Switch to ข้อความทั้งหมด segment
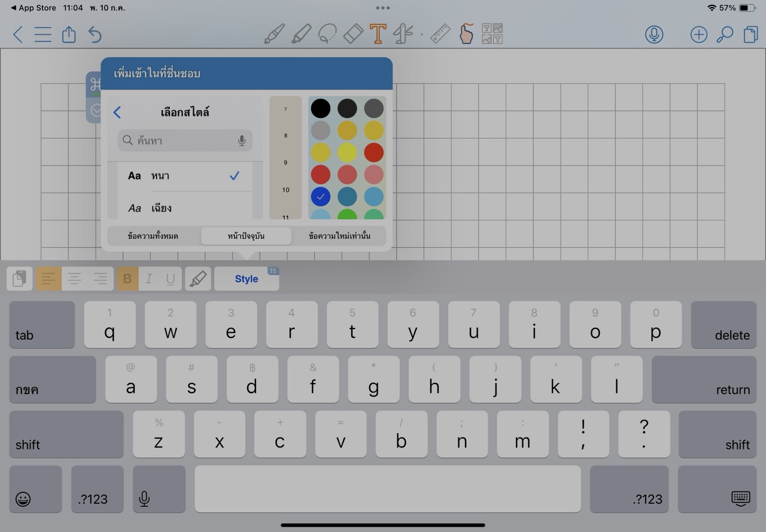This screenshot has width=766, height=532. [x=153, y=236]
